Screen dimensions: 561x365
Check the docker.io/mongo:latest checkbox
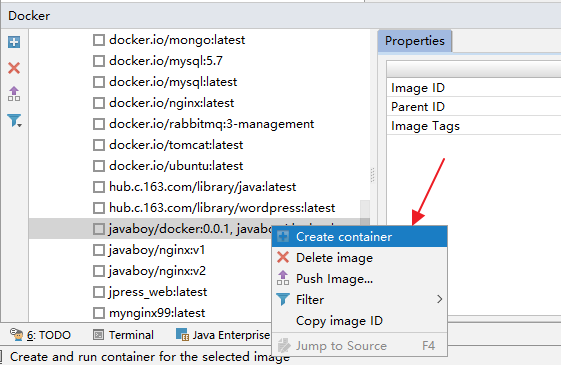click(99, 40)
